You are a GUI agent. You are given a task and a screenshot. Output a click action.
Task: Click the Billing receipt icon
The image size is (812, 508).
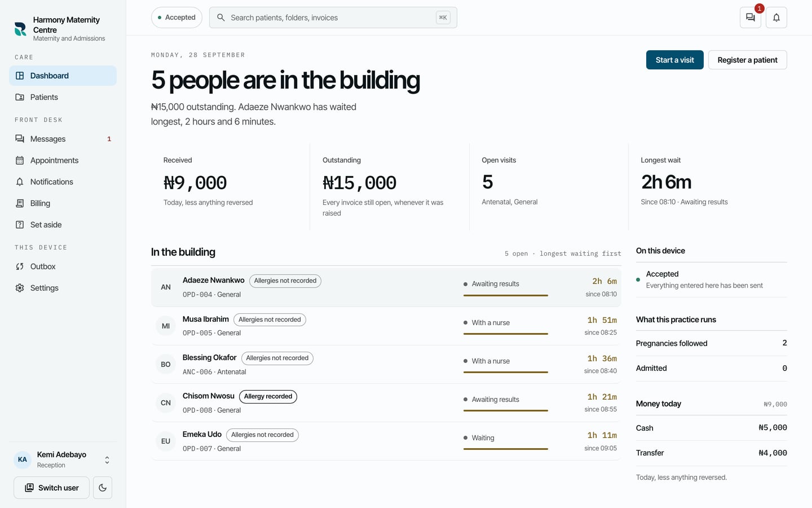tap(20, 203)
